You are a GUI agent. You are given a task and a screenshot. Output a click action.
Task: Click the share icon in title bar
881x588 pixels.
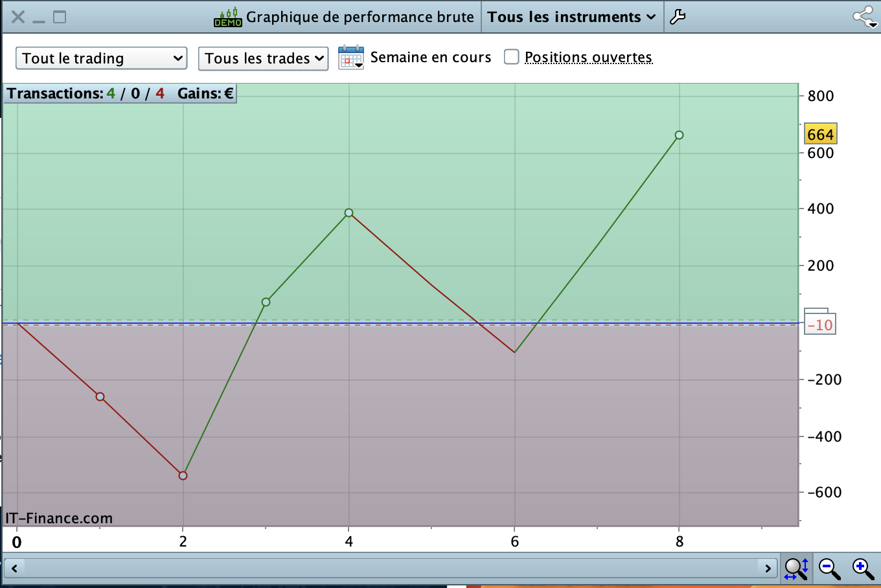(865, 17)
